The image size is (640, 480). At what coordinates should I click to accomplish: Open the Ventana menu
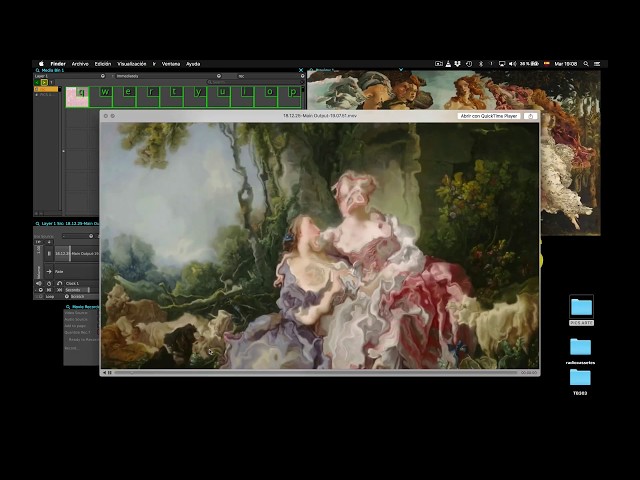pyautogui.click(x=171, y=64)
